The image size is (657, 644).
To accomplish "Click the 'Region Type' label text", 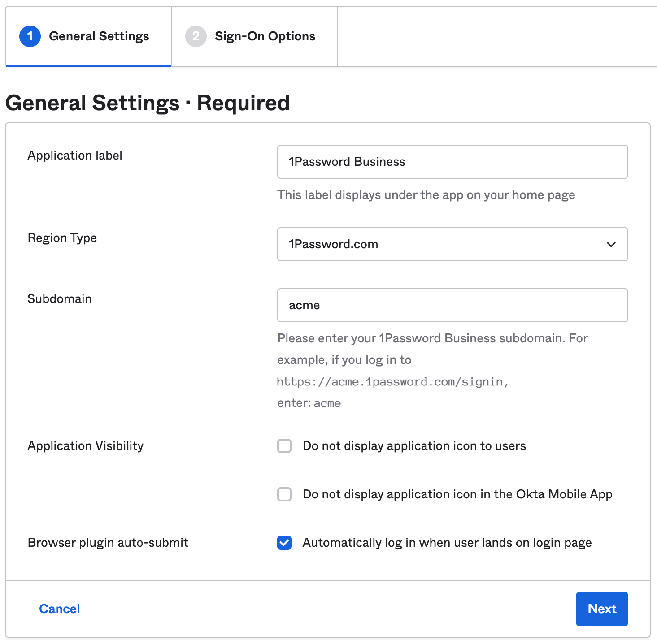I will click(x=62, y=238).
